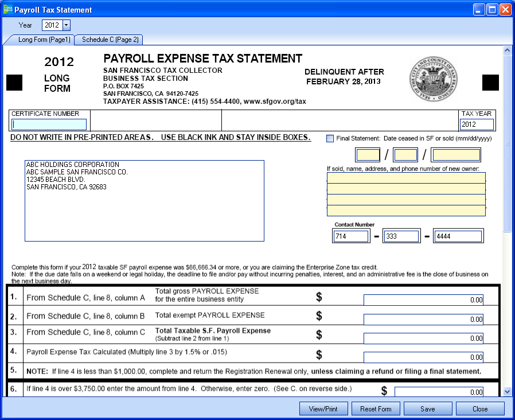Click the scroll up arrow of form
This screenshot has width=515, height=420.
point(507,51)
